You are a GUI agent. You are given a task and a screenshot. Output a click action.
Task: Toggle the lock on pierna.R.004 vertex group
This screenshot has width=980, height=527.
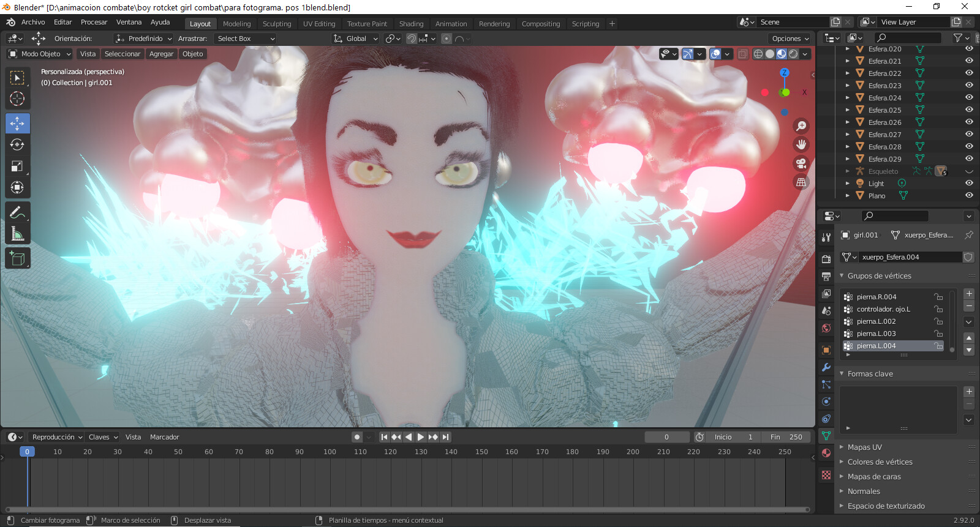(938, 297)
